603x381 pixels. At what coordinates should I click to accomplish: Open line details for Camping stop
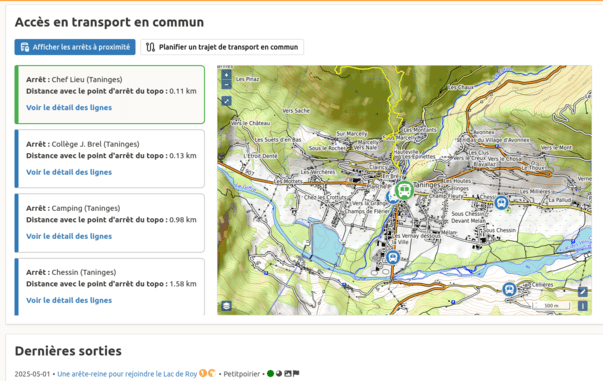[x=69, y=236]
